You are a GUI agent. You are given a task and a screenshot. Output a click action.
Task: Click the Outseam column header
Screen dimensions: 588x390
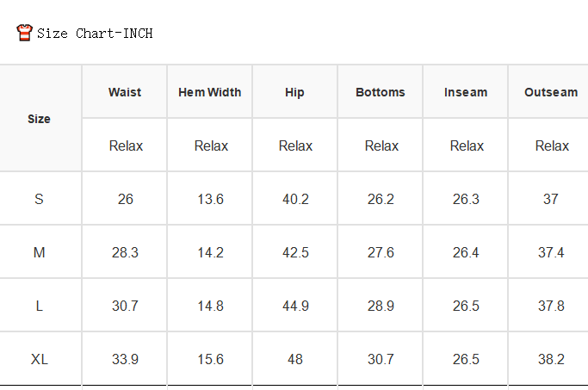point(551,92)
